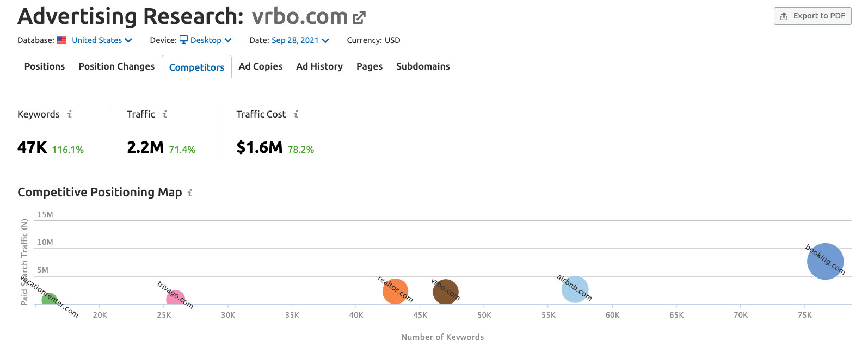
Task: Click the 50K x-axis label
Action: (484, 315)
